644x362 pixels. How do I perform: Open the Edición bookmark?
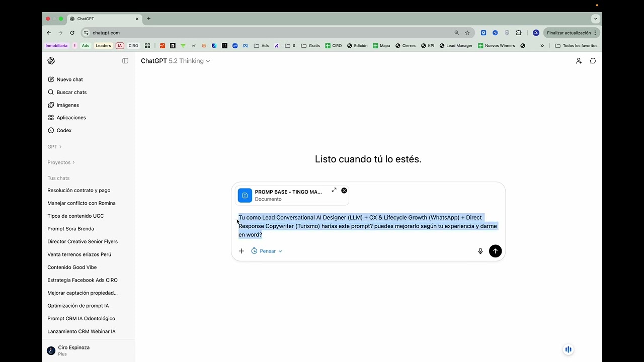(x=357, y=46)
